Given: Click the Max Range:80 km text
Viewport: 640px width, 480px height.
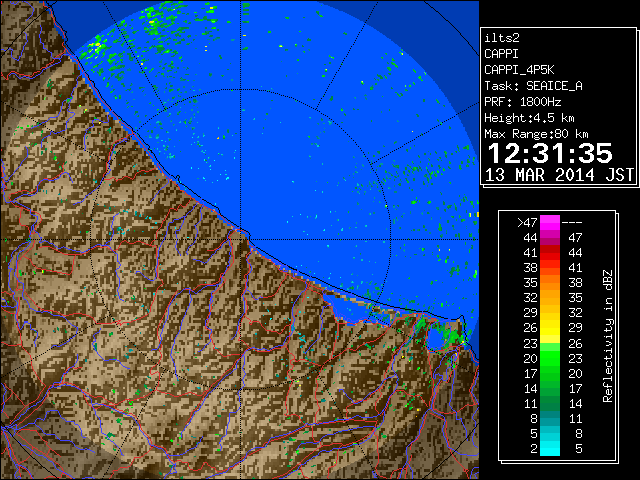Looking at the screenshot, I should click(536, 134).
